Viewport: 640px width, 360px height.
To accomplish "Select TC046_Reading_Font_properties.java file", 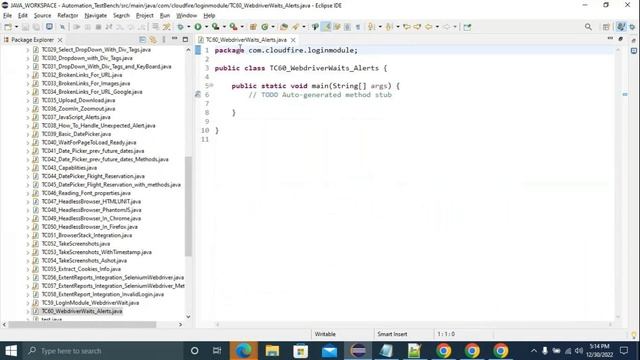I will coord(86,193).
